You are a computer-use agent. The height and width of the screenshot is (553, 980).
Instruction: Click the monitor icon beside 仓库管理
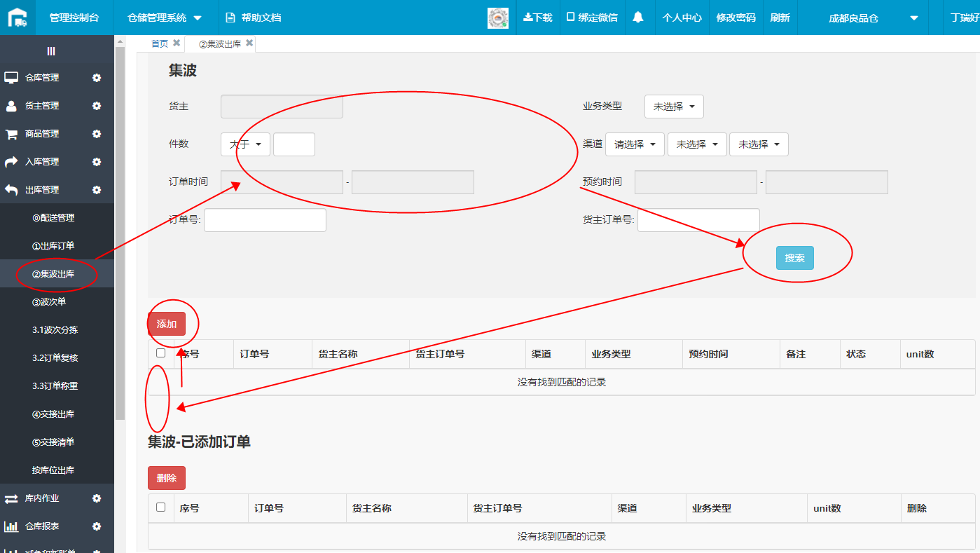click(x=11, y=78)
